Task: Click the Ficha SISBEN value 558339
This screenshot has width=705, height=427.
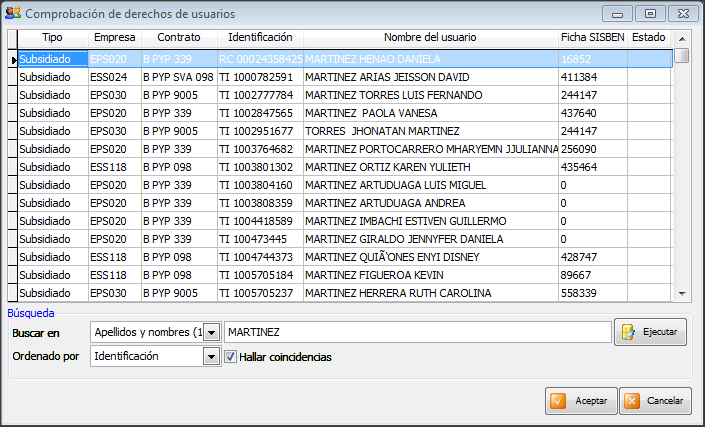Action: 593,293
